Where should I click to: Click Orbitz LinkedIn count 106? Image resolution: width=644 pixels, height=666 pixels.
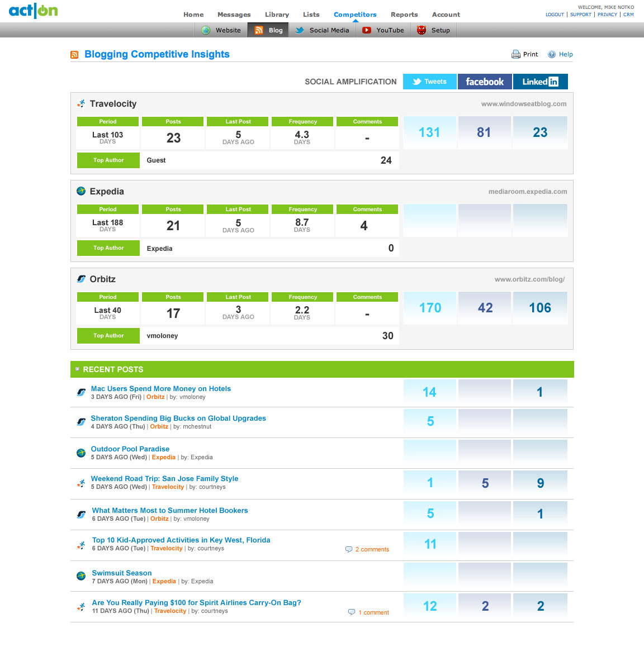[x=540, y=308]
